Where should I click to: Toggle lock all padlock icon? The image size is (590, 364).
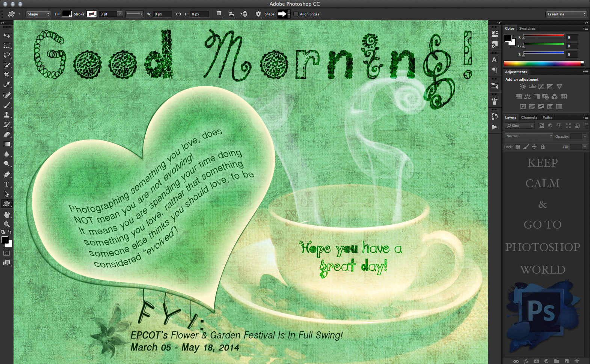click(x=542, y=147)
